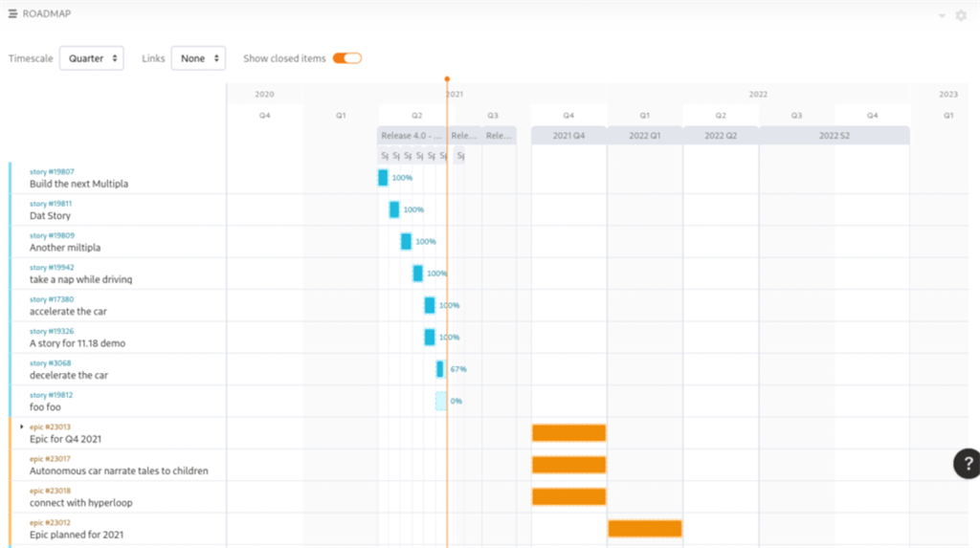Open the small caret menu beside the gear
980x548 pixels.
point(942,15)
